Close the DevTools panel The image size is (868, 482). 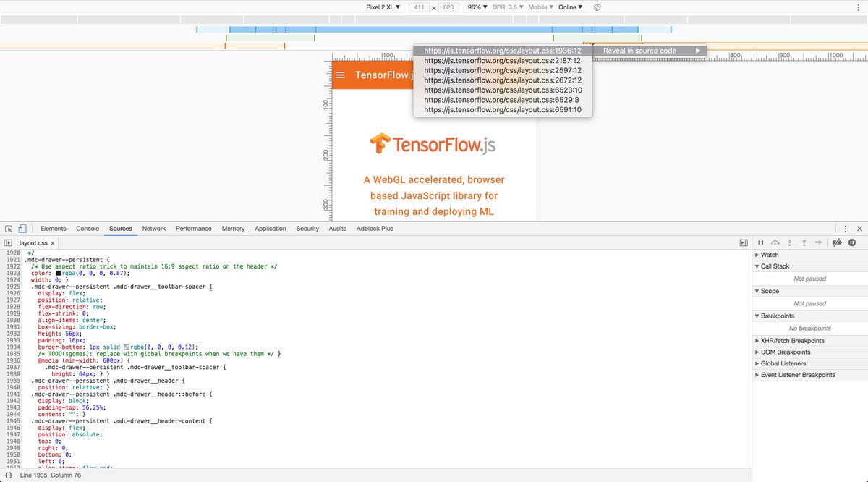coord(859,229)
